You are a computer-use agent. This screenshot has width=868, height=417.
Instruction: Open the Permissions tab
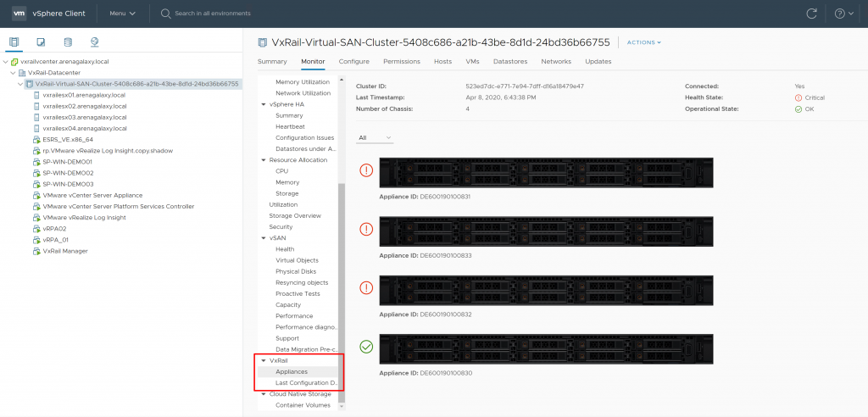(402, 62)
